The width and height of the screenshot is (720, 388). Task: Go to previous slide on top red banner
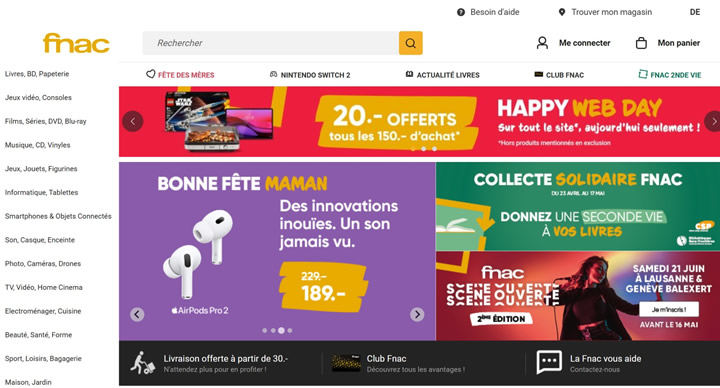pos(133,122)
